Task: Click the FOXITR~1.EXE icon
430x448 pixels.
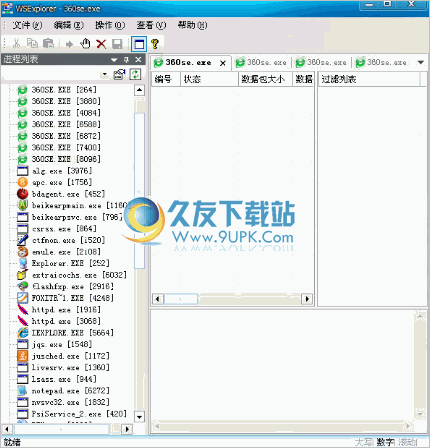Action: [x=23, y=298]
